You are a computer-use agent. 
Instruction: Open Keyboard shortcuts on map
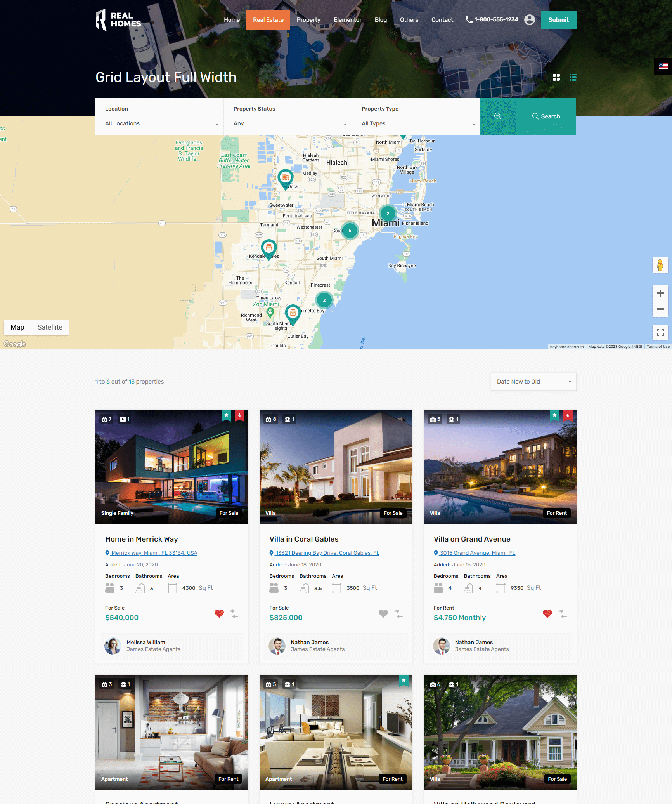566,347
